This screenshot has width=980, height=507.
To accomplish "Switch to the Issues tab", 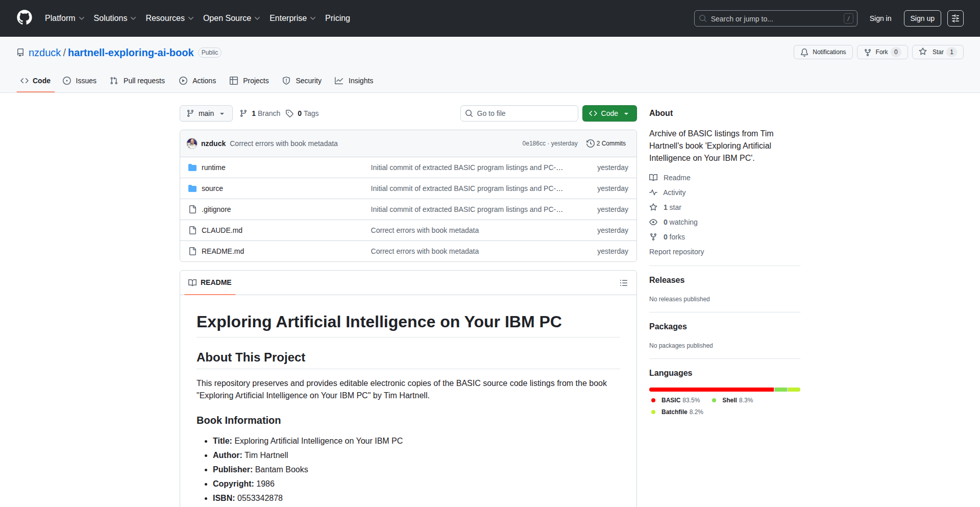I will click(80, 81).
